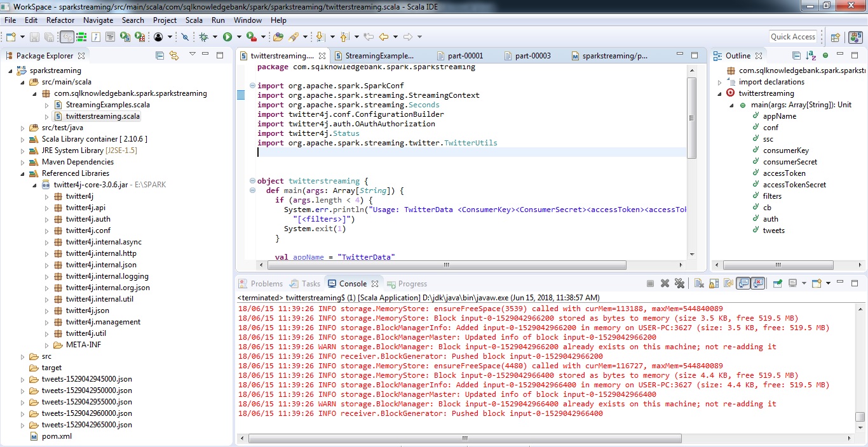This screenshot has width=868, height=447.
Task: Click the green Run button icon
Action: click(227, 37)
